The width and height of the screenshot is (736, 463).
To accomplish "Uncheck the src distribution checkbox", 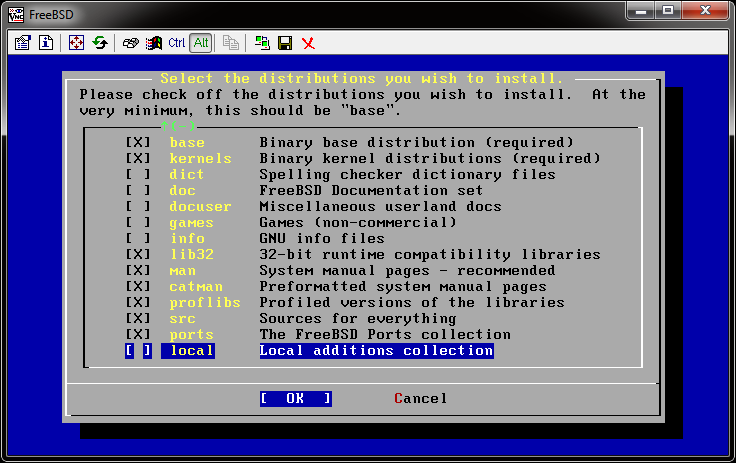I will click(138, 318).
